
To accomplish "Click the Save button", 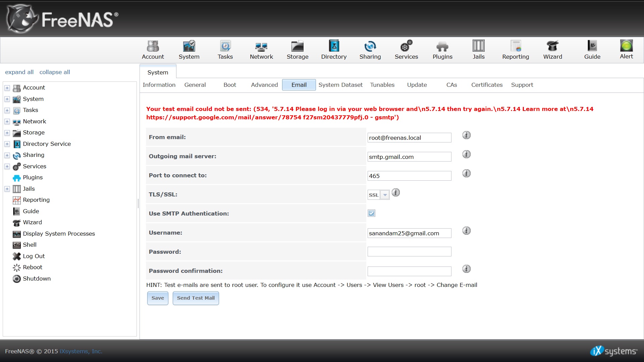I will click(158, 298).
